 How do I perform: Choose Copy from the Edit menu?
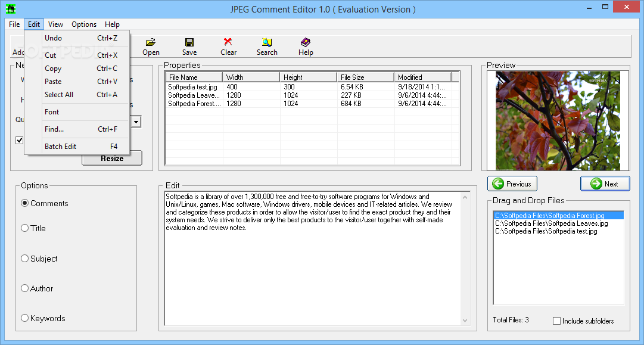coord(77,68)
